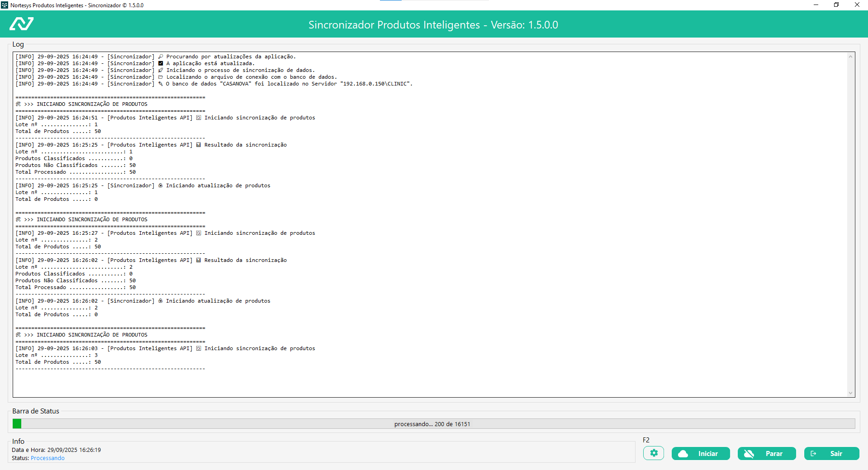Click the blue 'Processando' status text
868x470 pixels.
tap(47, 458)
